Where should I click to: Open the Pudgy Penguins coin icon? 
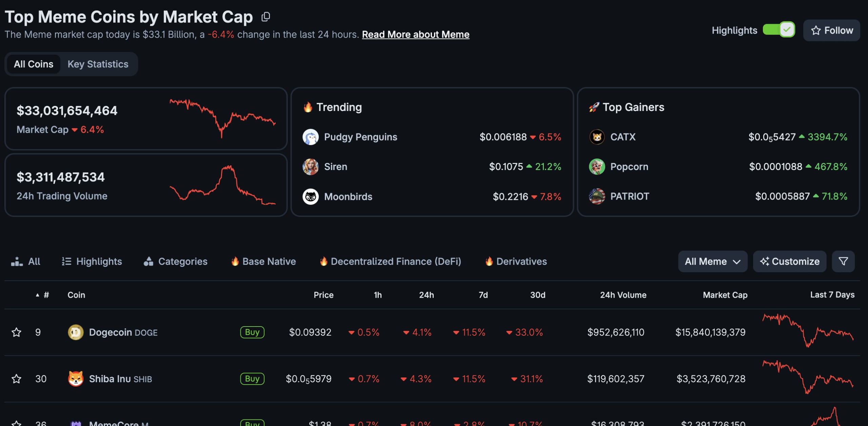311,137
